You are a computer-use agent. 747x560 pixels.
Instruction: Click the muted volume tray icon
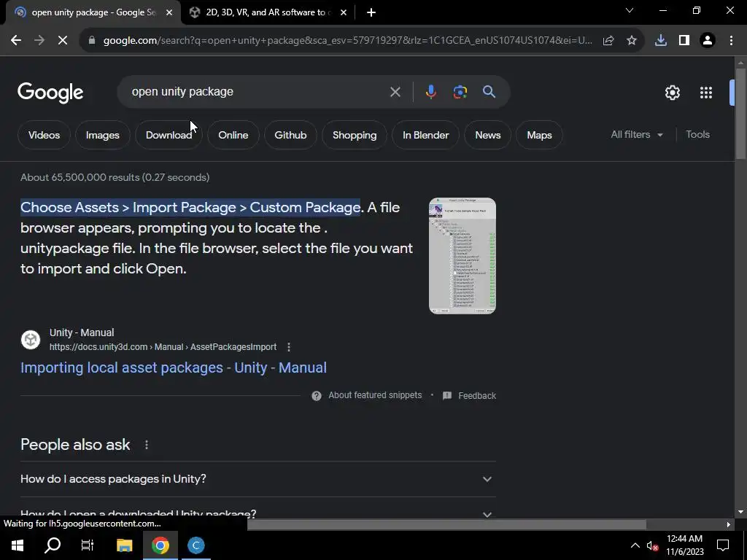click(x=652, y=545)
